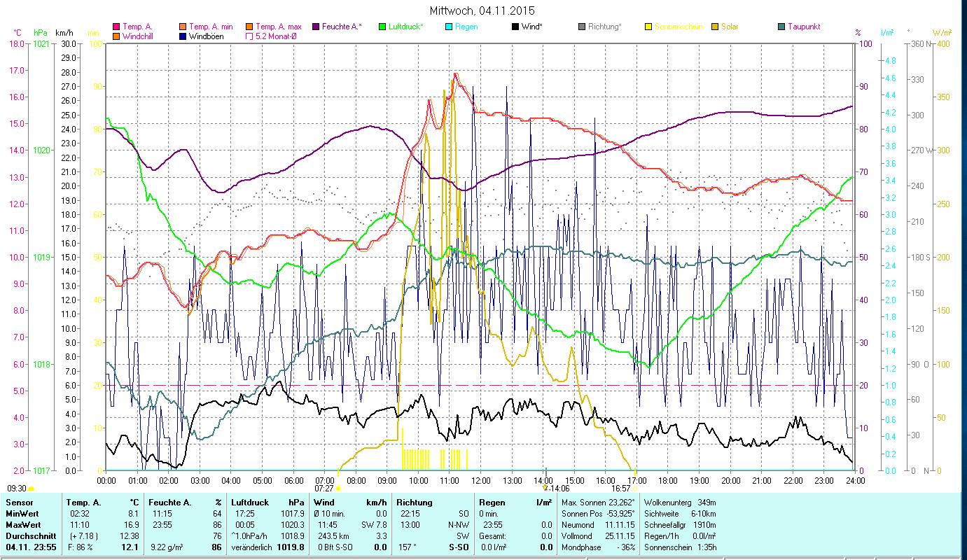Click the Wind* black legend square

click(515, 27)
